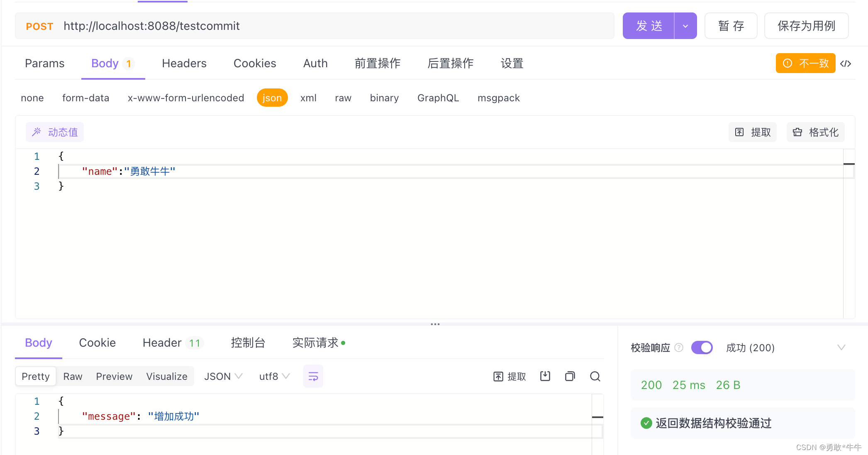Open the request Cookies tab
Viewport: 868px width, 455px height.
click(255, 64)
